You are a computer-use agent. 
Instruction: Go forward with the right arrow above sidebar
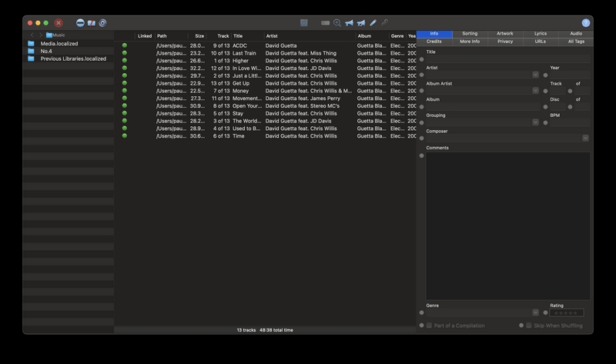(x=41, y=35)
